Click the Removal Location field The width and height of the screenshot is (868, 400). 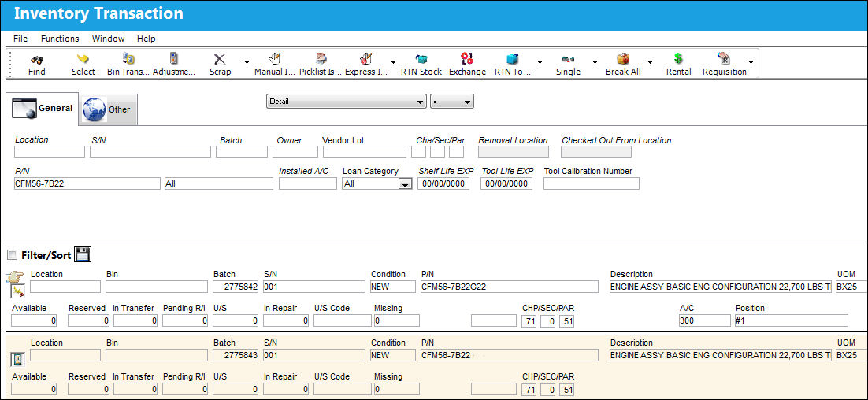514,152
